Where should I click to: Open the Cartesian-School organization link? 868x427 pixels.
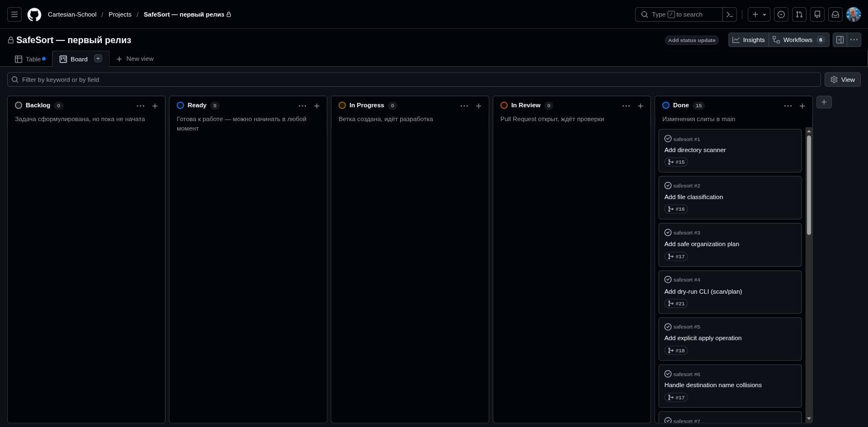click(72, 14)
